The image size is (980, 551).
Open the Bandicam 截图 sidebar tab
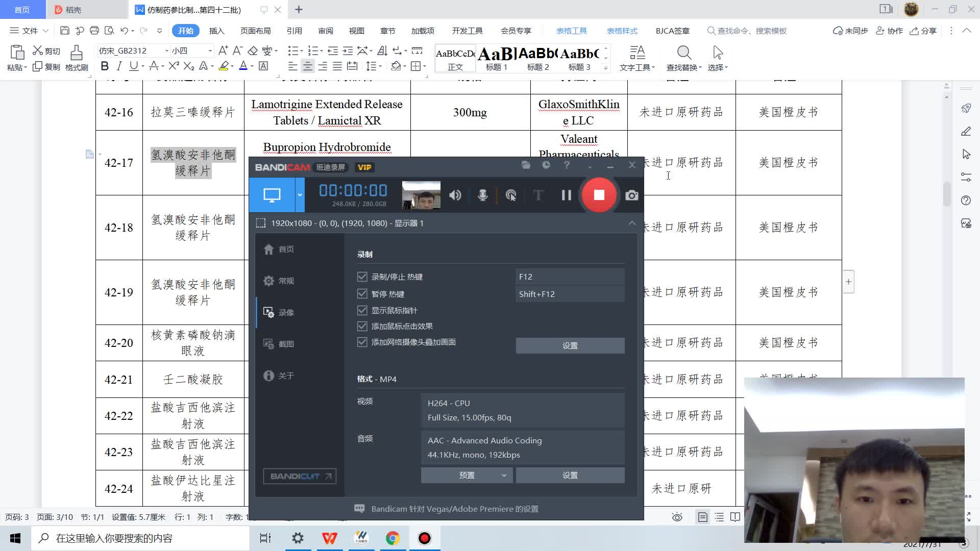pos(299,344)
